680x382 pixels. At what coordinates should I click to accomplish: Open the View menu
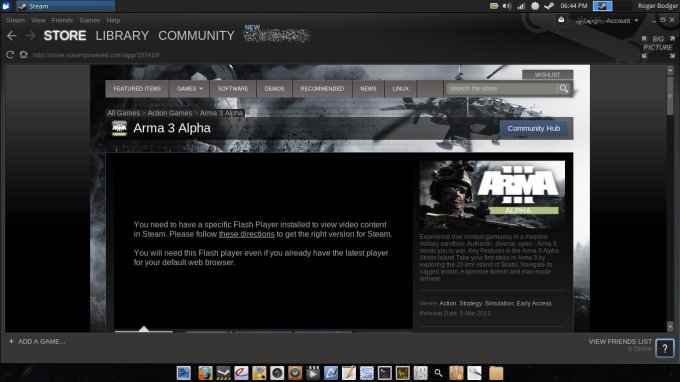click(x=38, y=20)
